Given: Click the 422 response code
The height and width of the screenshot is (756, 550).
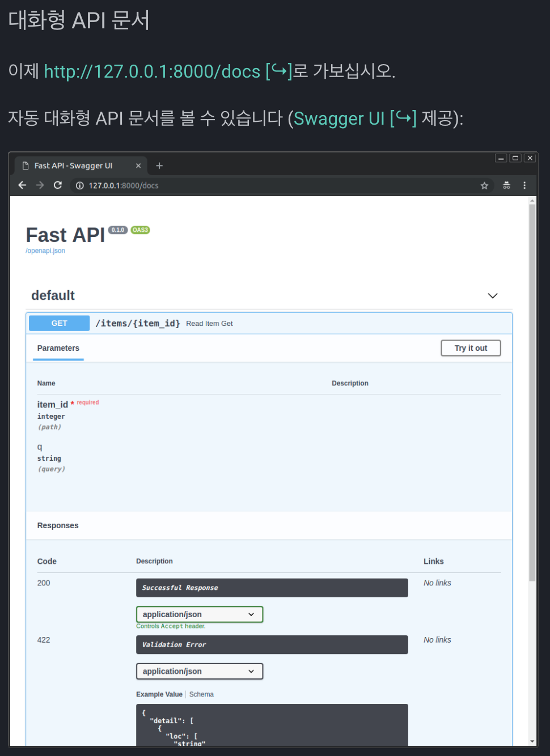Looking at the screenshot, I should 44,640.
